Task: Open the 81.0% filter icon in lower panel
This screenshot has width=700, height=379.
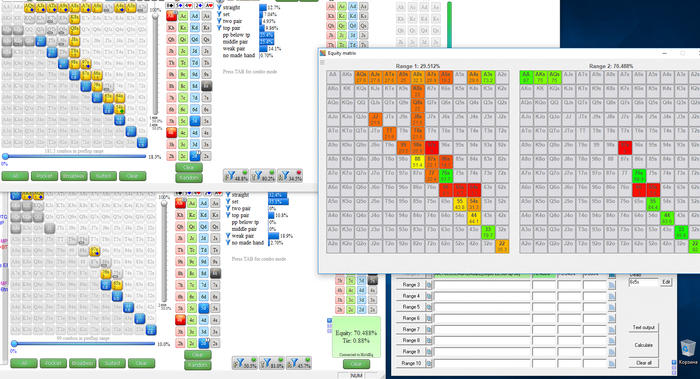Action: pyautogui.click(x=271, y=363)
